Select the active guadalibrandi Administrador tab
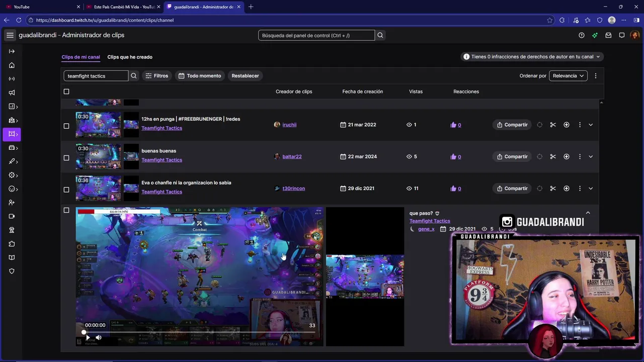The height and width of the screenshot is (362, 644). (x=203, y=7)
